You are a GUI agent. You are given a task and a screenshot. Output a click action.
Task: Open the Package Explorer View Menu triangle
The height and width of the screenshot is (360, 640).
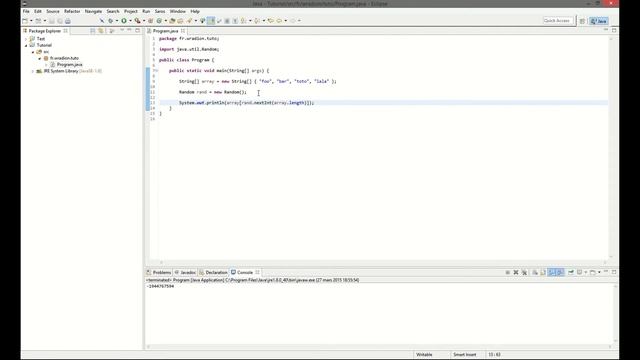(x=122, y=31)
